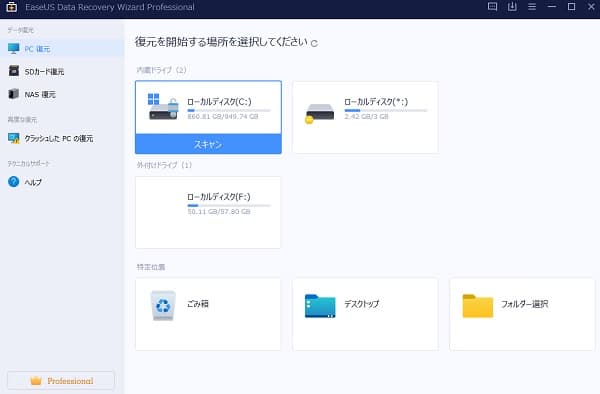Click the recycle bin icon
Image resolution: width=600 pixels, height=394 pixels.
tap(163, 305)
